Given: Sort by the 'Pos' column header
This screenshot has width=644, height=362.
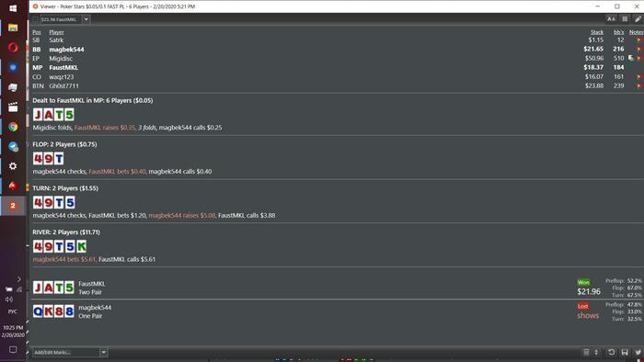Looking at the screenshot, I should pos(37,32).
